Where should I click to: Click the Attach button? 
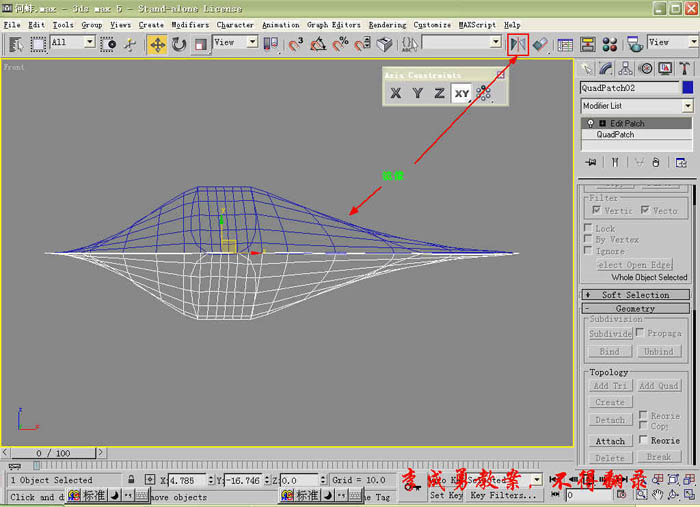610,441
